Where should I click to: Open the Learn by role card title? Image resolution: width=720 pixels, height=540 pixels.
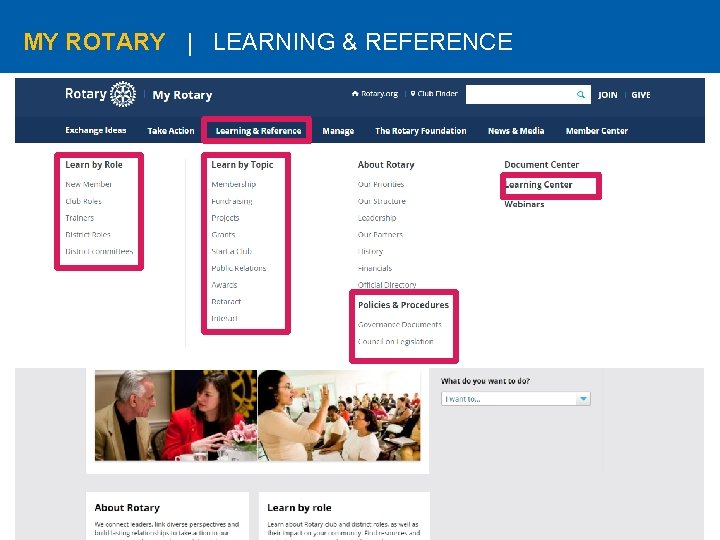pos(299,508)
